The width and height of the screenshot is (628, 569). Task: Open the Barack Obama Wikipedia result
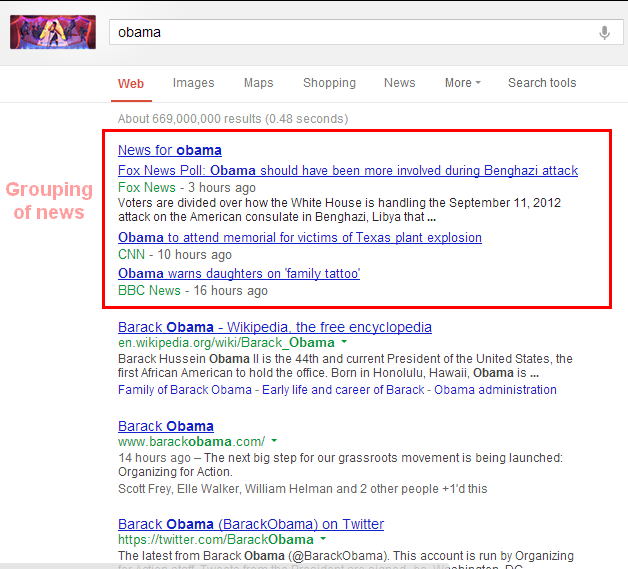click(x=275, y=327)
